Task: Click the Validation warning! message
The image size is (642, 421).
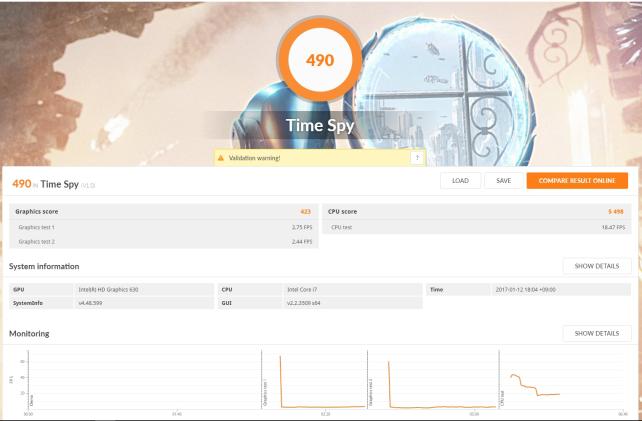Action: point(254,158)
